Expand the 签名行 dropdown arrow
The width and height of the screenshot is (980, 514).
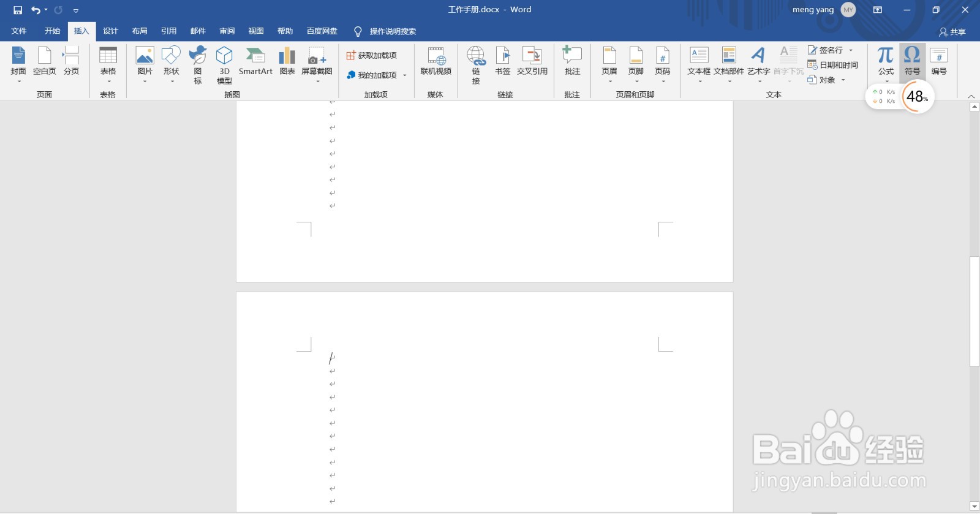(x=851, y=50)
